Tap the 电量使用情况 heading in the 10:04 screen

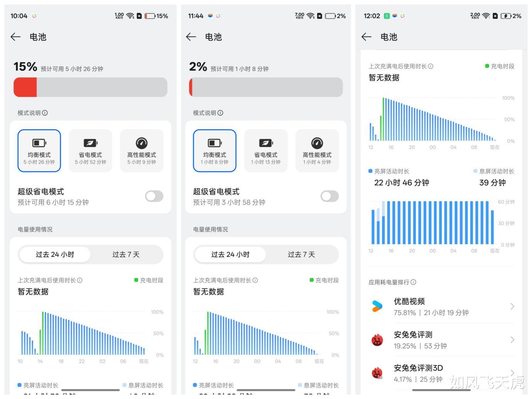tap(35, 229)
